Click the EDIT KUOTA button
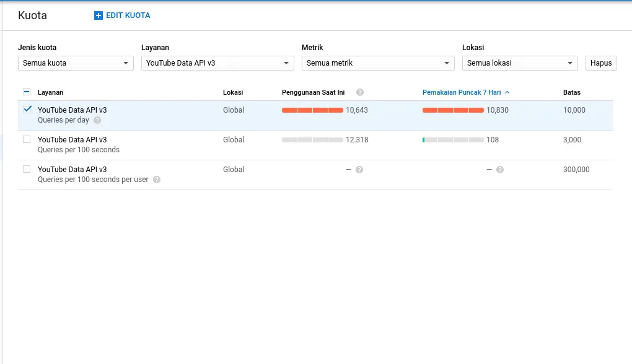632x364 pixels. pos(122,15)
